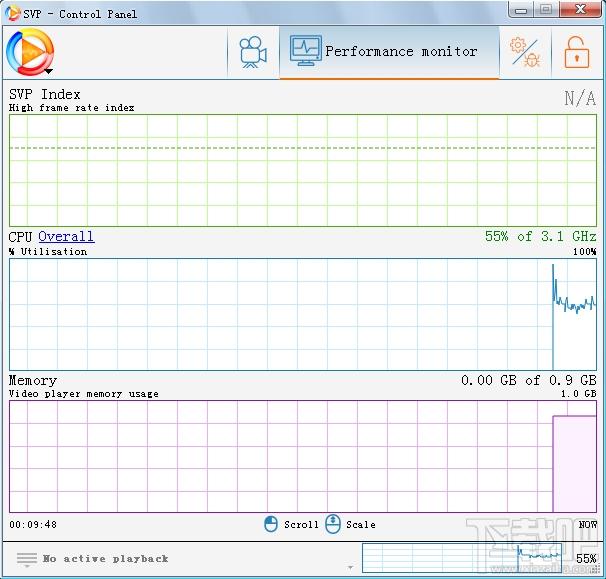606x579 pixels.
Task: Click the orange unlock padlock icon
Action: [577, 52]
